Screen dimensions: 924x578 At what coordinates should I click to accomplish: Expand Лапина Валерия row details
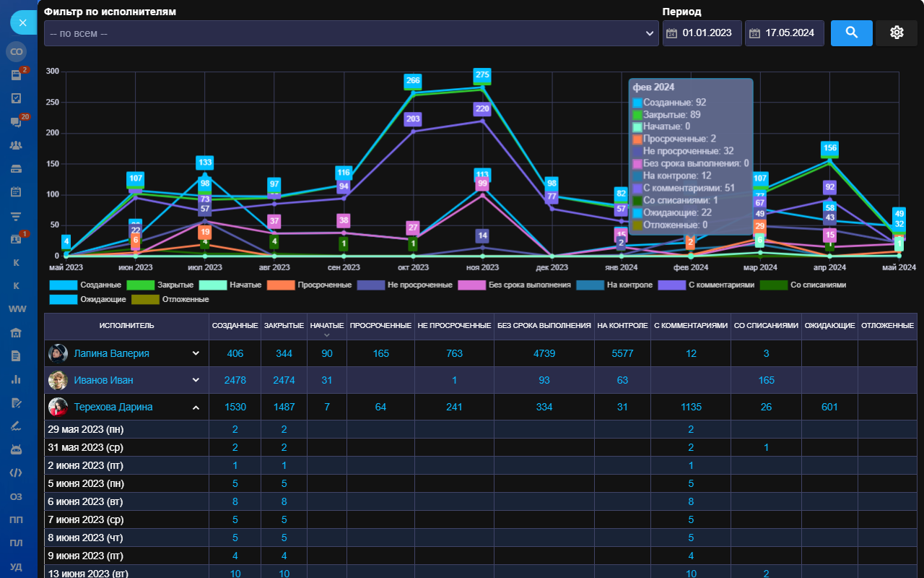coord(195,353)
